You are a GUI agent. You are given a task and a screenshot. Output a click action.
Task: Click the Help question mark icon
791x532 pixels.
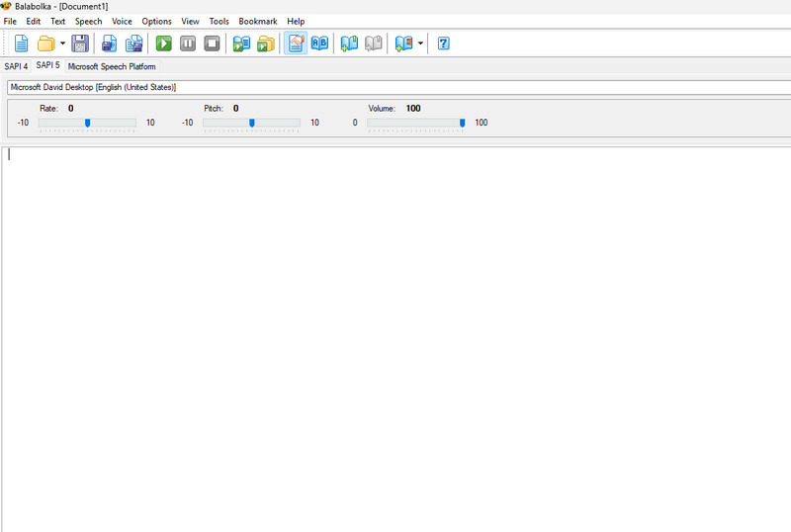(x=444, y=44)
